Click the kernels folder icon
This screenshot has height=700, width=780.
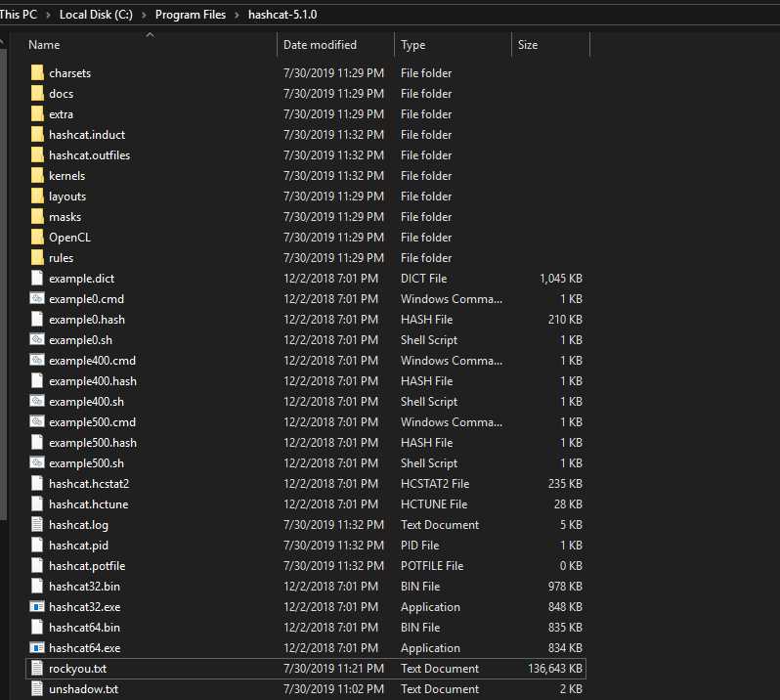37,175
